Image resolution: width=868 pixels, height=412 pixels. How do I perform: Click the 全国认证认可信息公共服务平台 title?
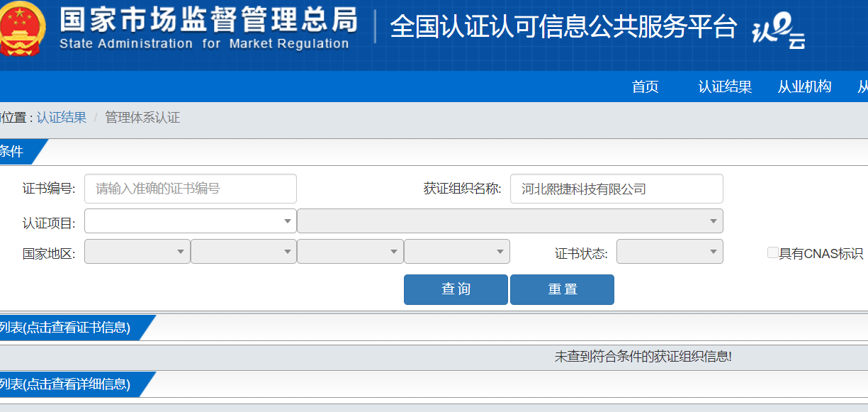pyautogui.click(x=564, y=27)
